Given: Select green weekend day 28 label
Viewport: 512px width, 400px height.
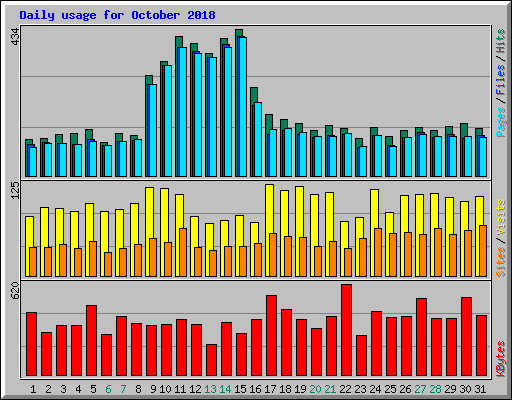Looking at the screenshot, I should click(x=435, y=389).
